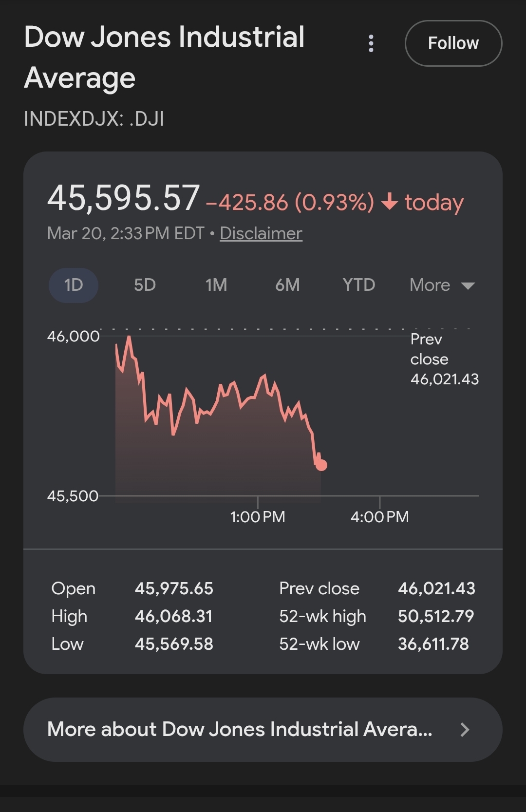Tap the chevron arrow on More about row

tap(465, 729)
